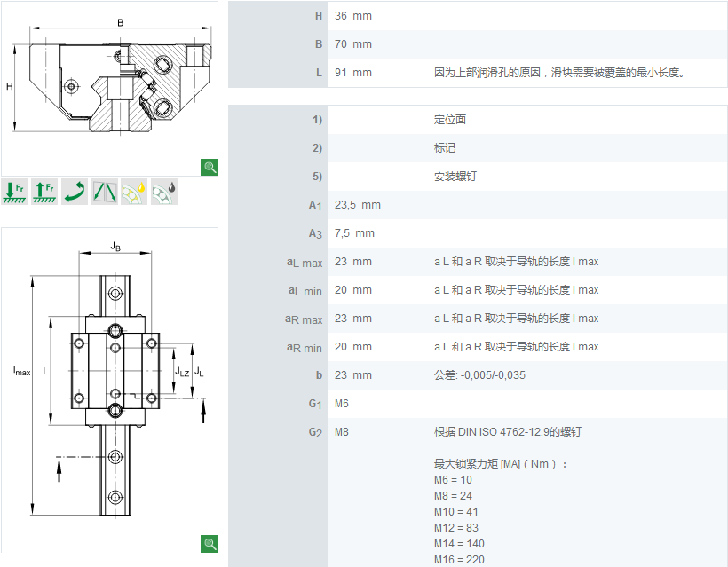Screen dimensions: 728x567
Task: Click the DIN ISO 4762-12.9 screw note
Action: point(508,432)
